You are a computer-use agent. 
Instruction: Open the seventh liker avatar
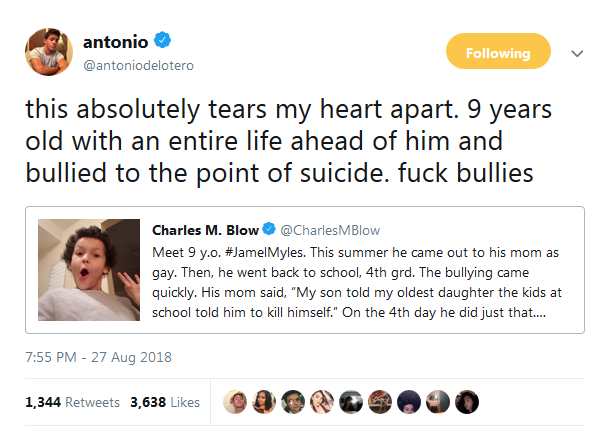click(409, 402)
